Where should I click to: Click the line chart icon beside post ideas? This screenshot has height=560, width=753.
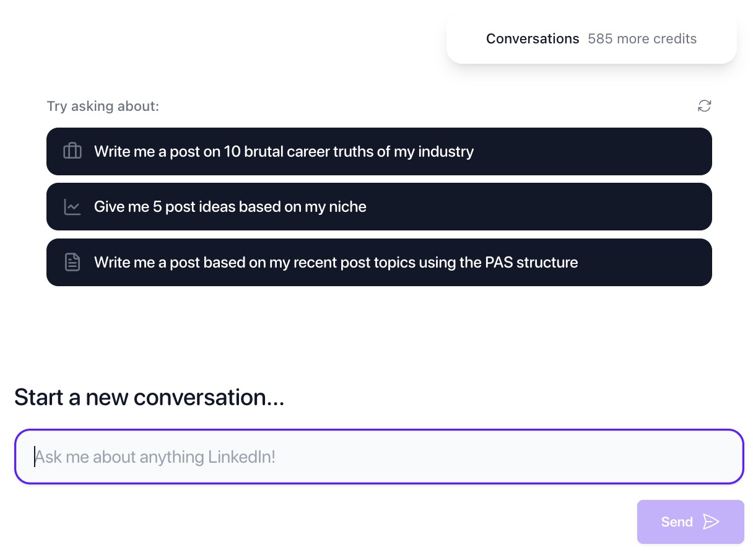point(72,207)
